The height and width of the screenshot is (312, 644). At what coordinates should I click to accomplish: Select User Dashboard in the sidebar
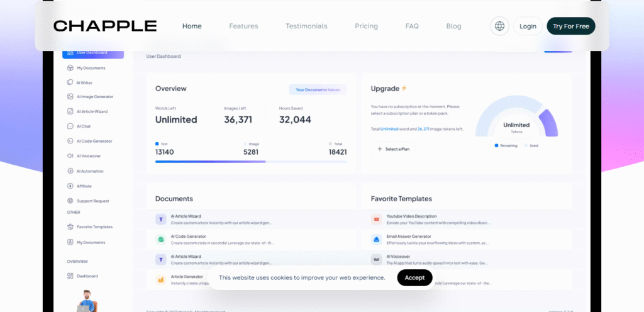pyautogui.click(x=93, y=53)
